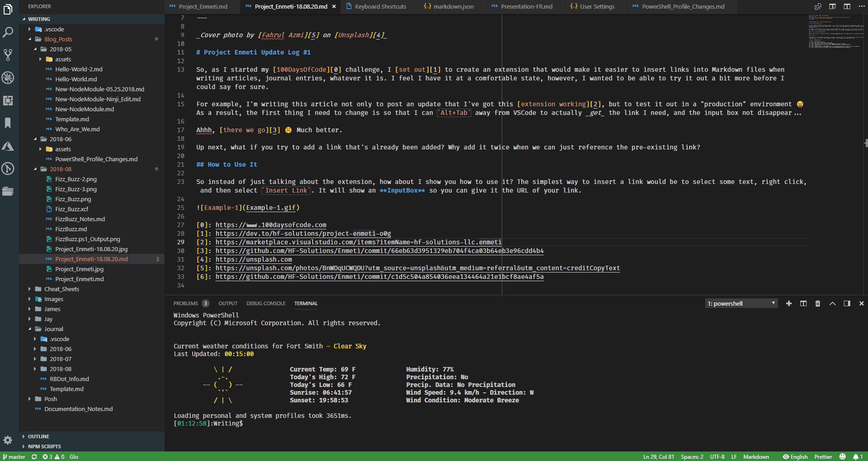Click the Markdown language mode button
This screenshot has height=461, width=868.
(x=756, y=456)
